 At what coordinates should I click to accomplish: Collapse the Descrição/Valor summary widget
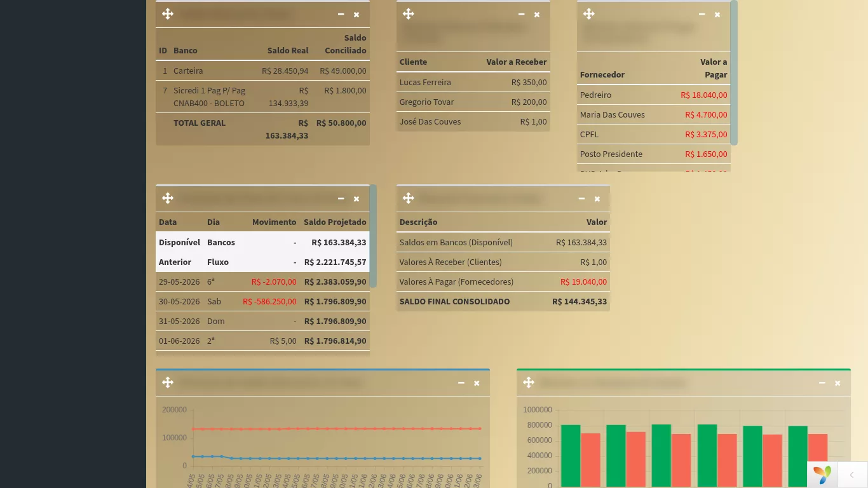coord(581,198)
